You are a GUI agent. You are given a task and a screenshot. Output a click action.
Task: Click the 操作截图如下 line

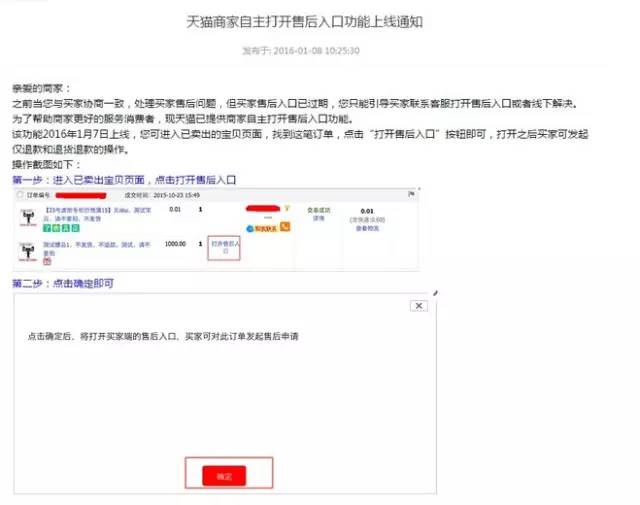pos(46,165)
